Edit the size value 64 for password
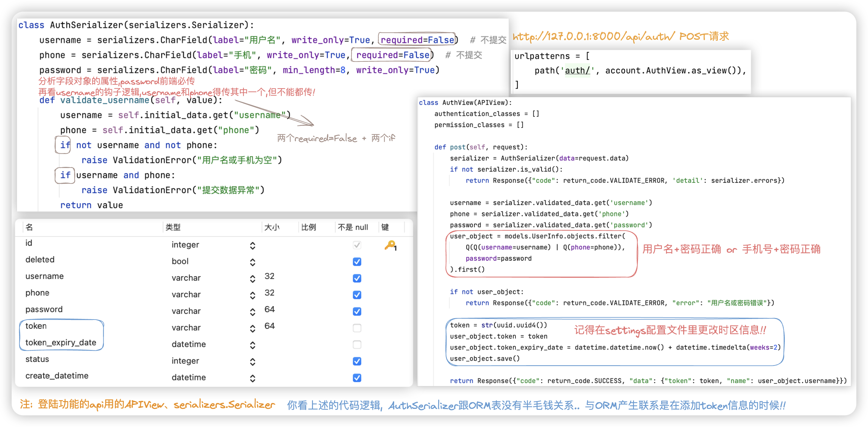 (270, 309)
